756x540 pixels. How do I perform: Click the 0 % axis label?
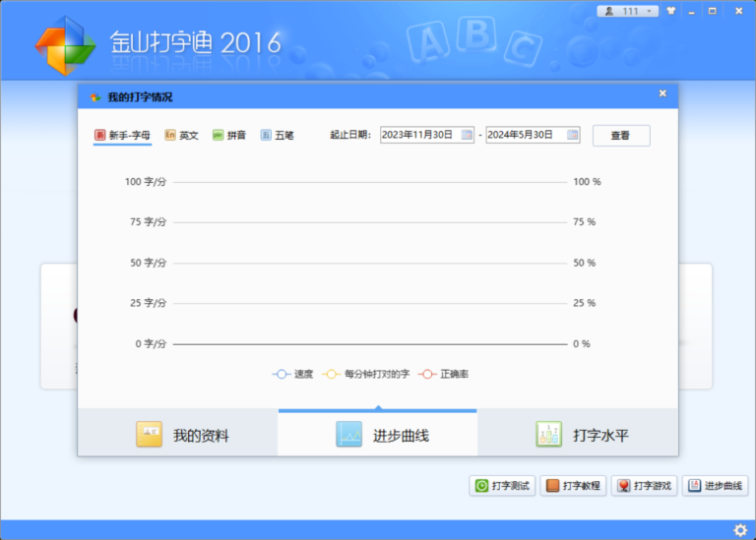[582, 343]
